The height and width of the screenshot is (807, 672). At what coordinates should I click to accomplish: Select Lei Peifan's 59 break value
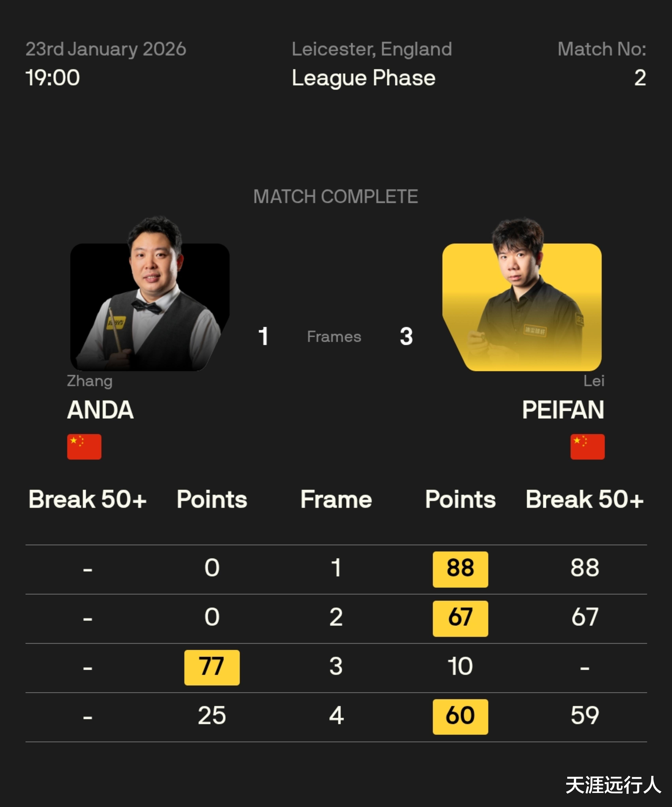584,716
